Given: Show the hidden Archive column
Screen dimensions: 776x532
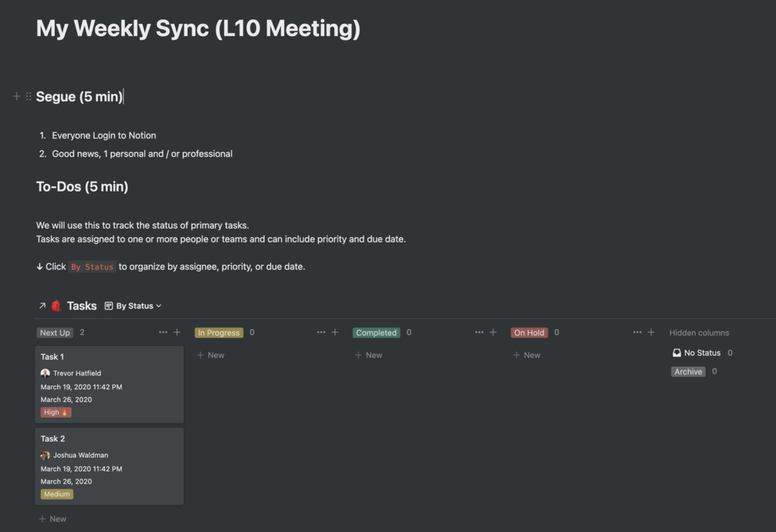Looking at the screenshot, I should tap(688, 371).
